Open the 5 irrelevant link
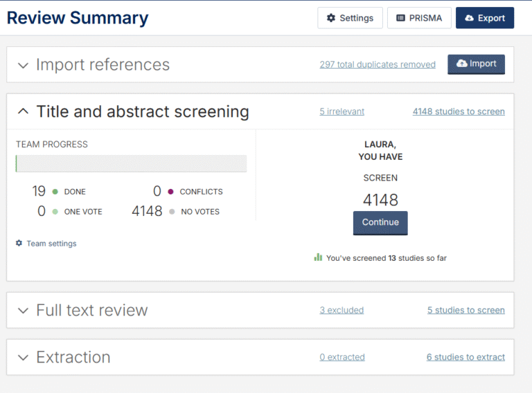The image size is (532, 393). 342,111
